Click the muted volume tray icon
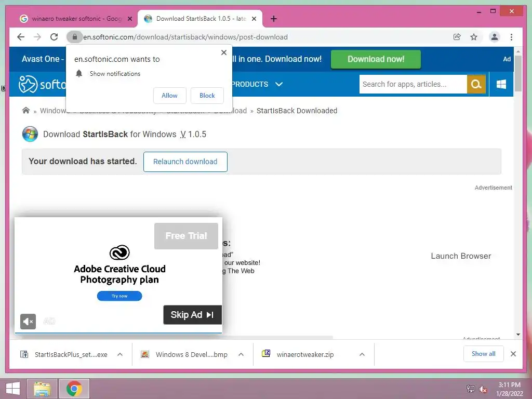532x399 pixels. click(x=483, y=389)
